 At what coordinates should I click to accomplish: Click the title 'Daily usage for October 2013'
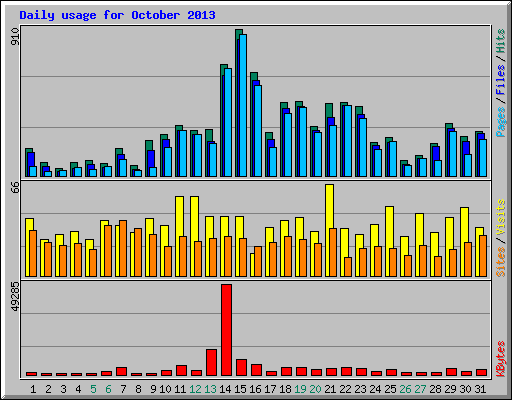[117, 15]
